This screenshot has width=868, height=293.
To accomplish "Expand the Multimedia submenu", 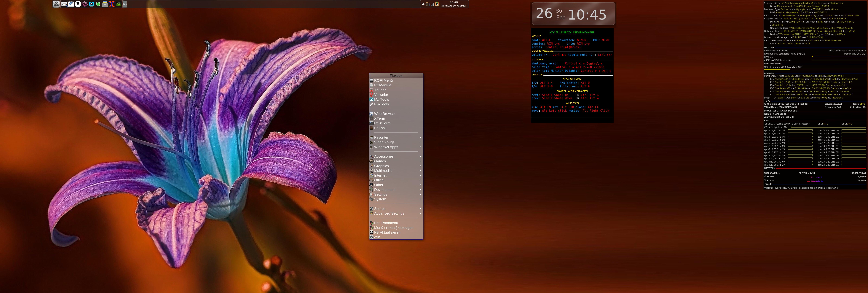I will [396, 171].
